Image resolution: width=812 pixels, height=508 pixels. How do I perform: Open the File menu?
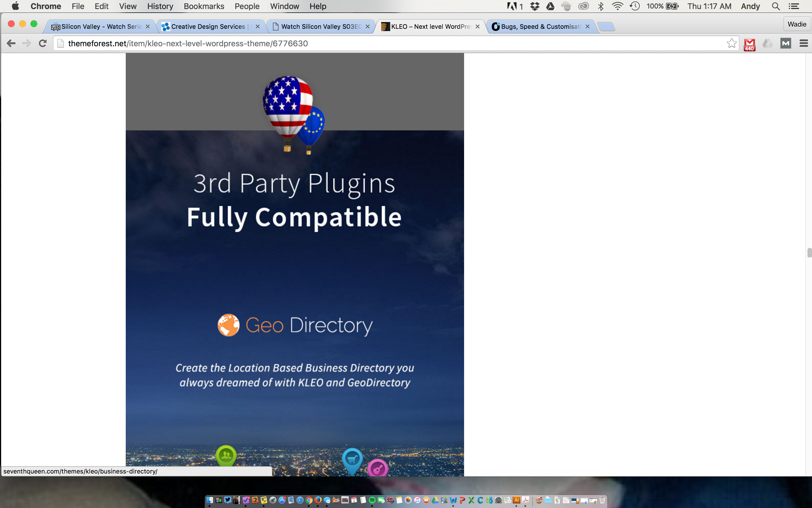78,6
